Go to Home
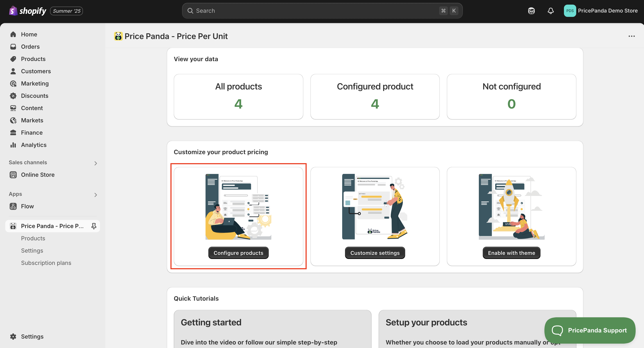 29,34
